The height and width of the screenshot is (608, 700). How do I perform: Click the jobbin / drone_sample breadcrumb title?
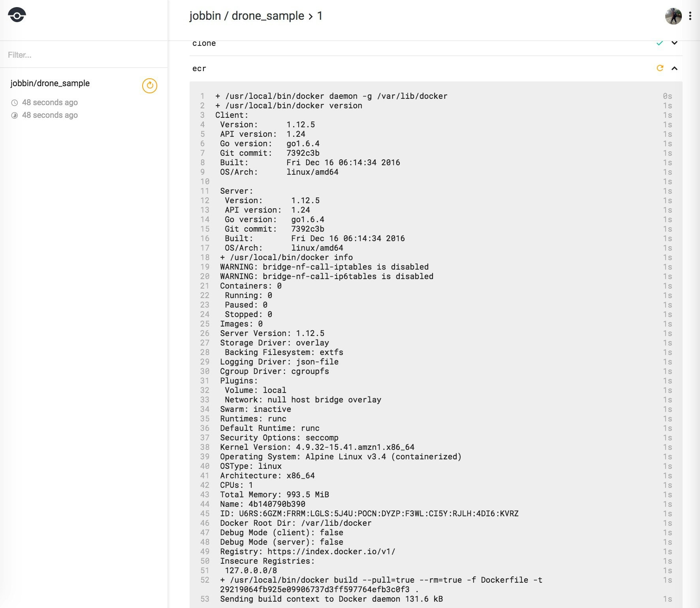[x=247, y=16]
